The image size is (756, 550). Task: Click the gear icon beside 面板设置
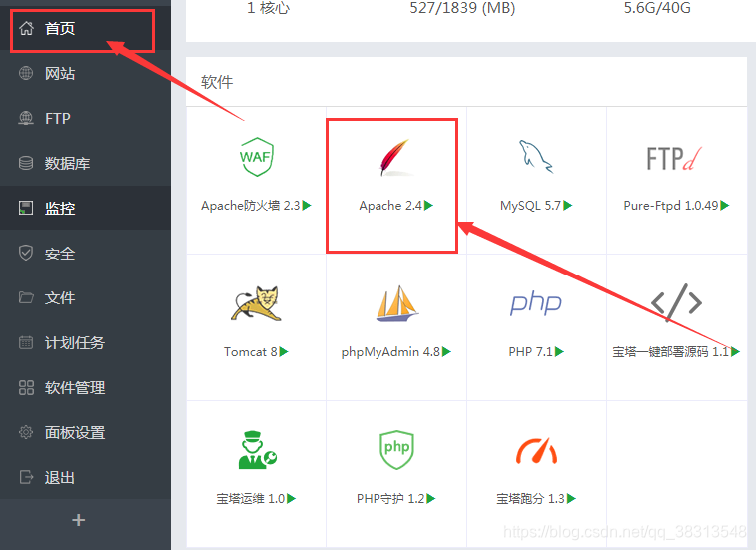click(26, 432)
